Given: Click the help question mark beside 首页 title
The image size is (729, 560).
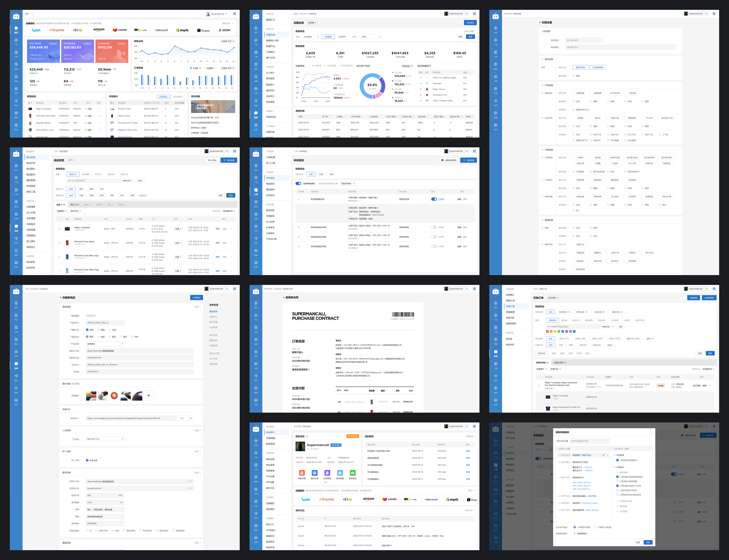Looking at the screenshot, I should (x=32, y=14).
